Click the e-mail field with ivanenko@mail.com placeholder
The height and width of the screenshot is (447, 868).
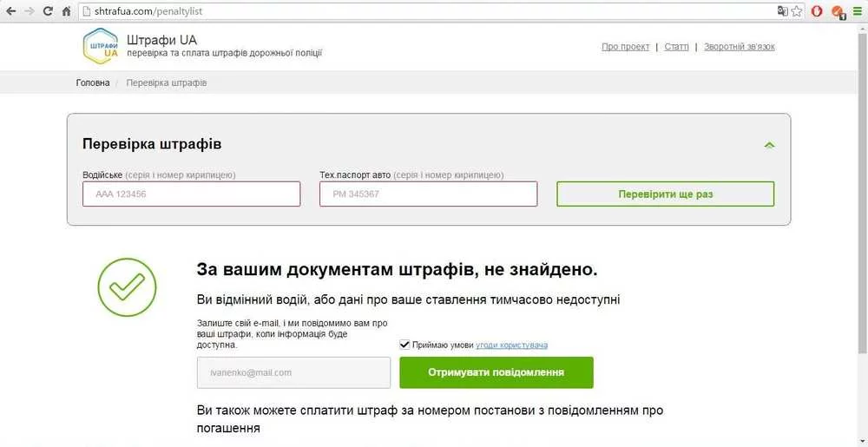[293, 373]
